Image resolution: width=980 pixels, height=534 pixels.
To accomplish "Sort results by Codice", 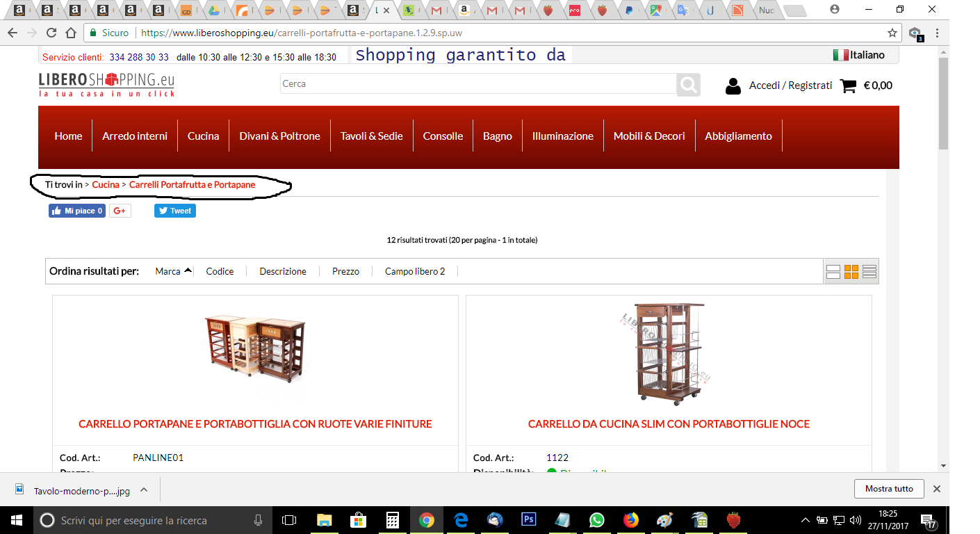I will click(x=220, y=271).
